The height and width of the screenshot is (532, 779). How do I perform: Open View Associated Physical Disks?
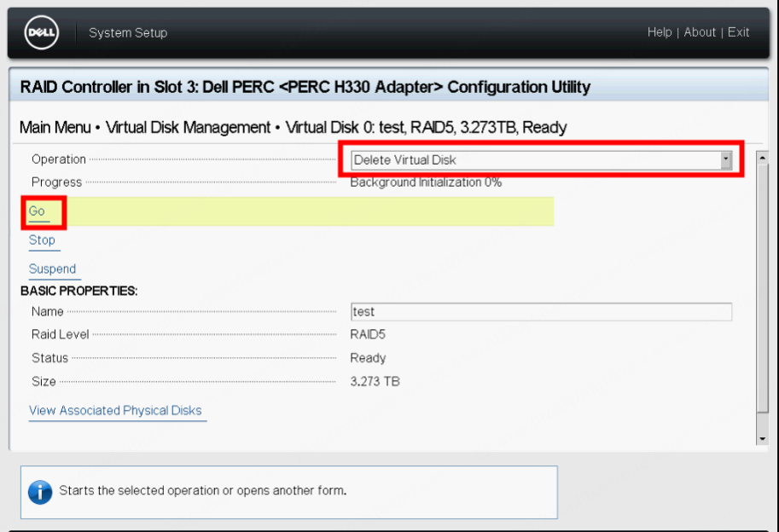pyautogui.click(x=115, y=410)
